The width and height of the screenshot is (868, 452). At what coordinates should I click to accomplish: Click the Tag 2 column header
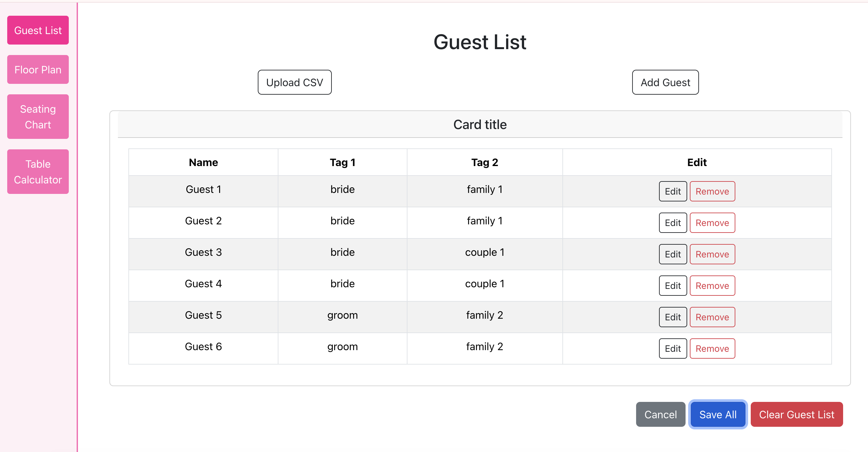pos(484,162)
